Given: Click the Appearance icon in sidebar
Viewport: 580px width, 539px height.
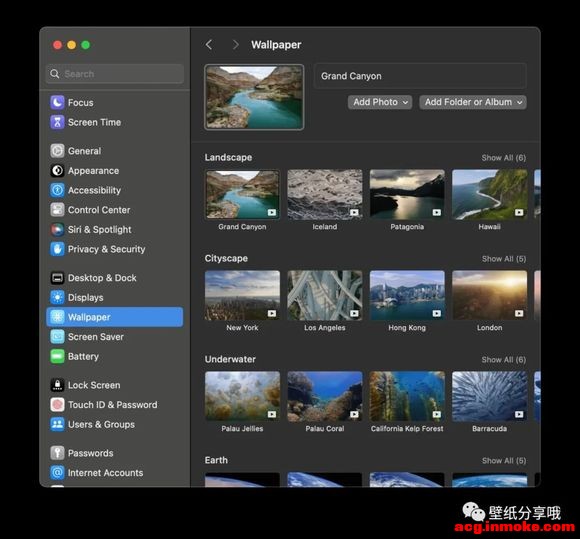Looking at the screenshot, I should (57, 171).
